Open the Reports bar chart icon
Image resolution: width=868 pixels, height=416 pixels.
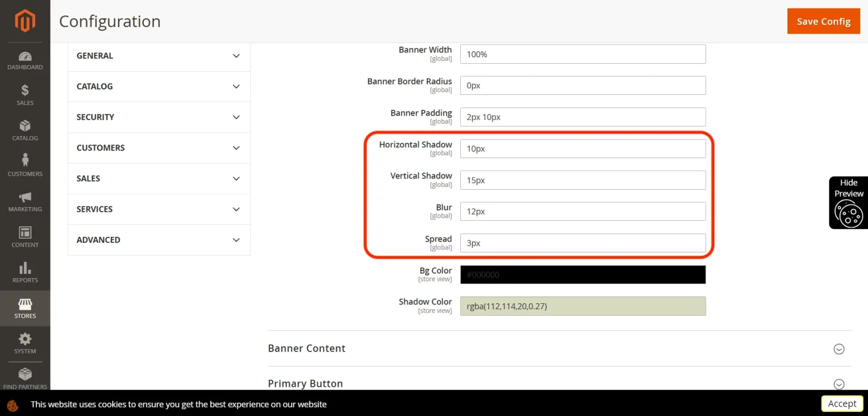pos(25,268)
